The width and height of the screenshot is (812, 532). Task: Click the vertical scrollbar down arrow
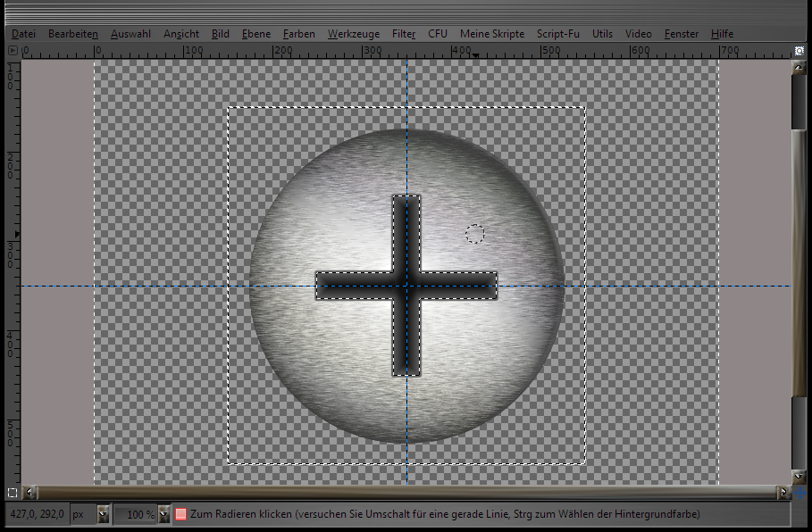pos(799,477)
